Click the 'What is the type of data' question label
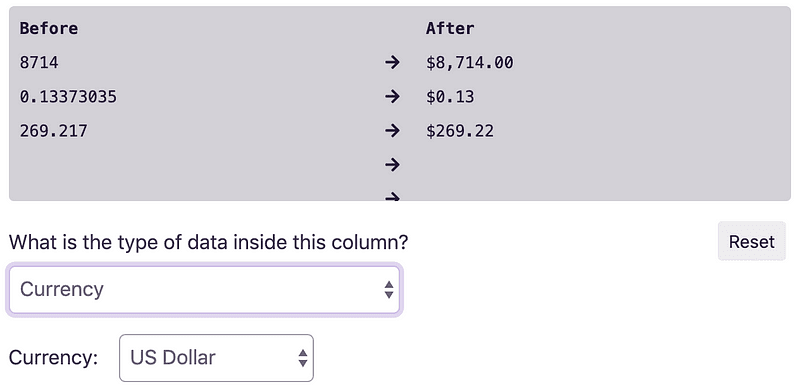The height and width of the screenshot is (387, 800). 209,242
